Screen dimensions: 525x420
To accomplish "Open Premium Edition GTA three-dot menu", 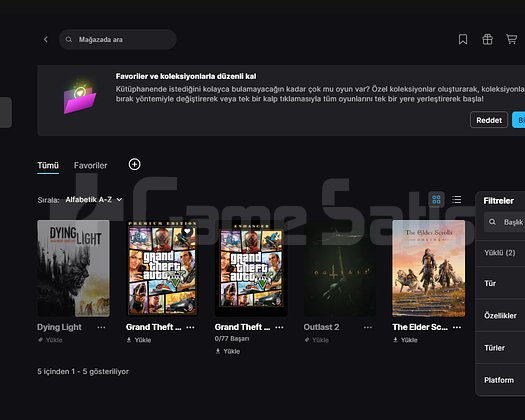I will 190,327.
